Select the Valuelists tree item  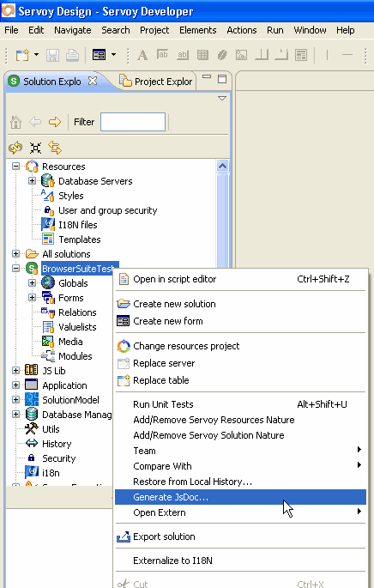click(x=77, y=327)
